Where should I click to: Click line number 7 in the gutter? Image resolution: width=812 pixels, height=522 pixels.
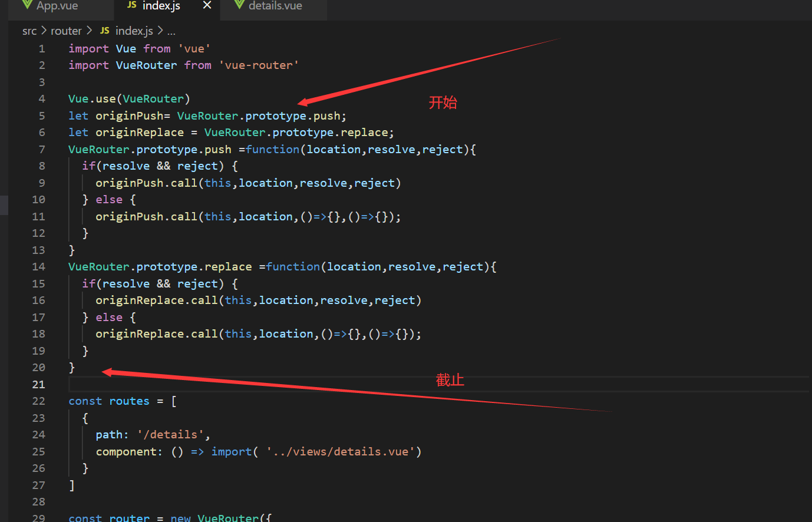tap(42, 150)
